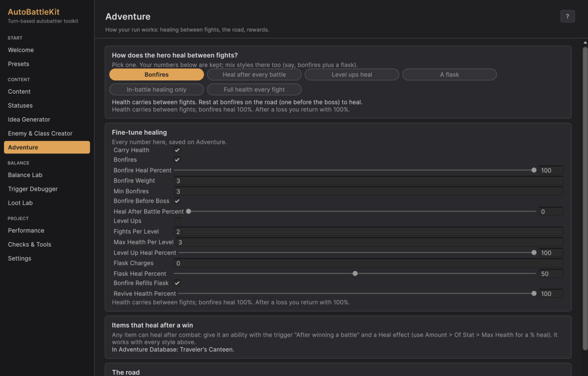This screenshot has width=588, height=376.
Task: Open the Content section
Action: (x=47, y=92)
